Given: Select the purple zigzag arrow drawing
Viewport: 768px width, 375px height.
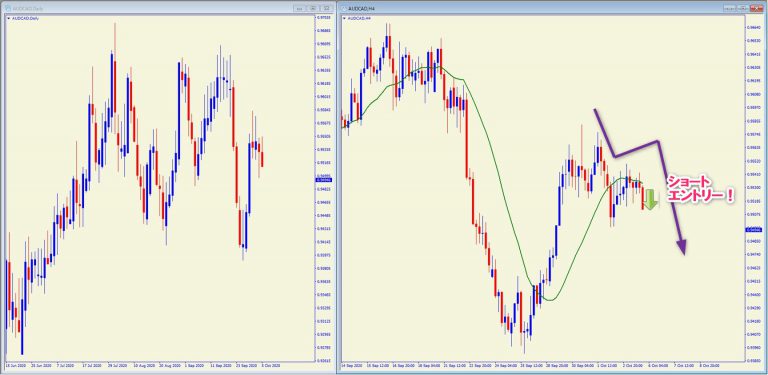Looking at the screenshot, I should tap(641, 181).
